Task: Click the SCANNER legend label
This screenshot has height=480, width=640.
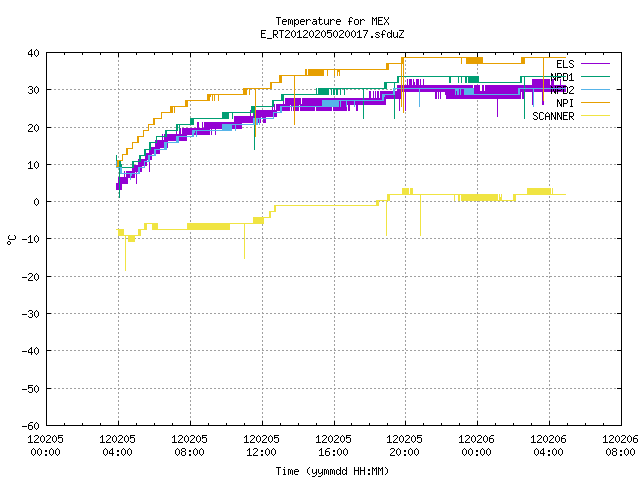Action: click(x=553, y=116)
